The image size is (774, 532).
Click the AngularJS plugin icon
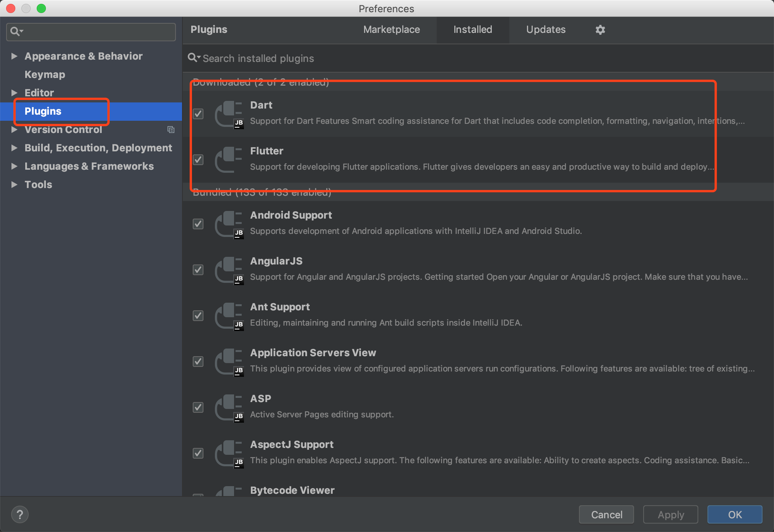(x=229, y=270)
